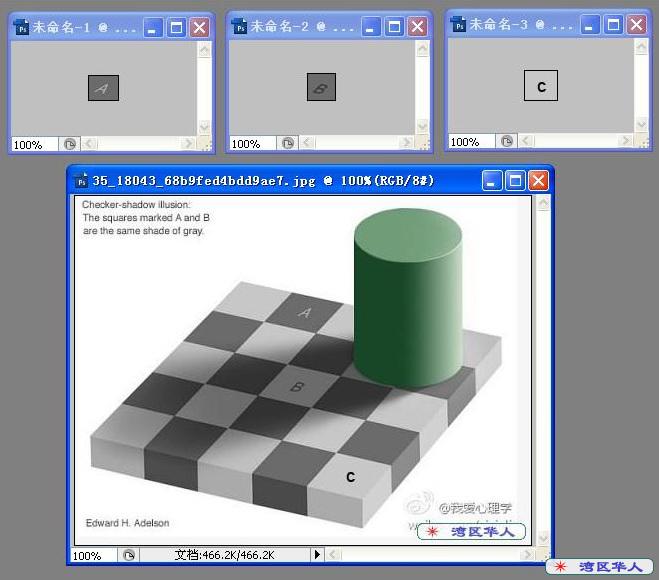The height and width of the screenshot is (580, 659).
Task: Click the 100% zoom field in jpg window
Action: (x=93, y=556)
